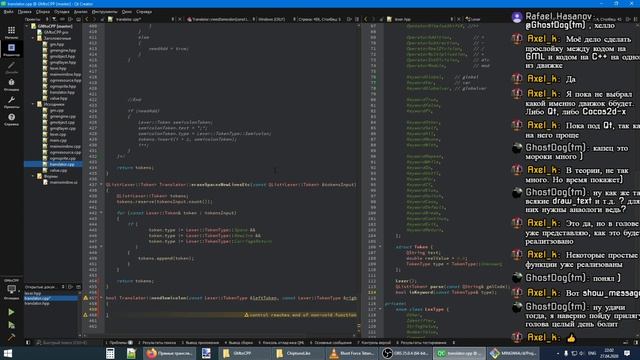This screenshot has height=360, width=640.
Task: Open the Projects mode wrench icon
Action: pos(11,100)
